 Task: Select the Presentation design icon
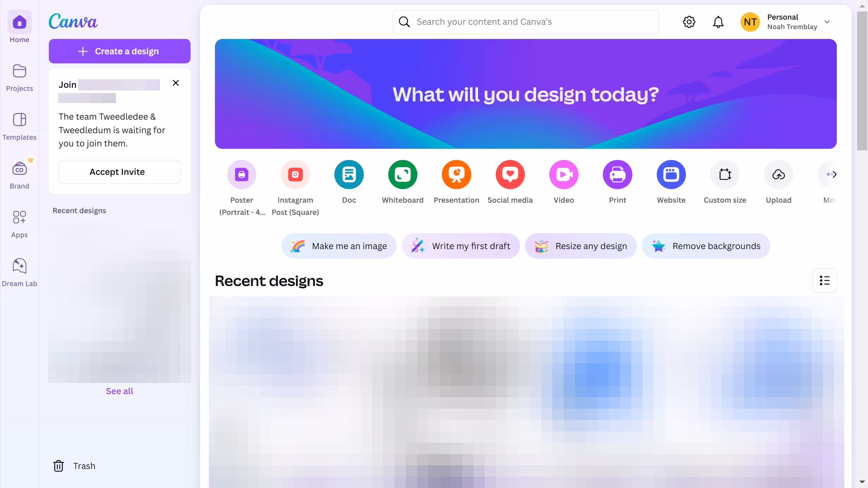tap(456, 175)
